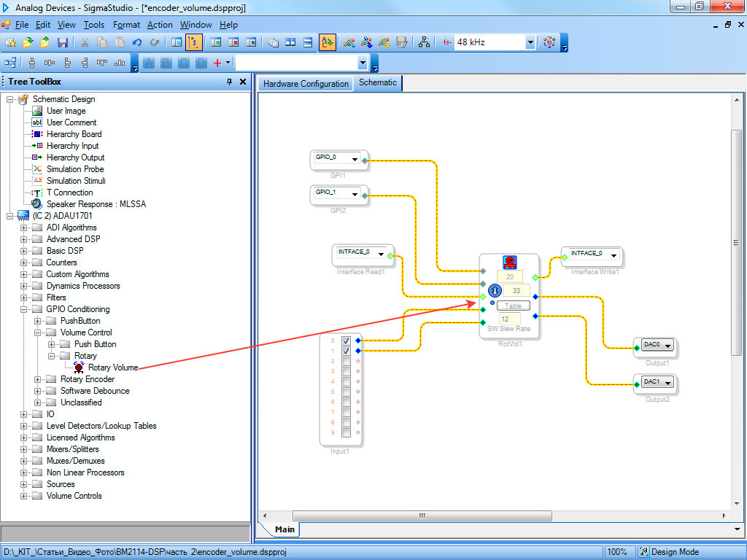Uncheck channel 1 checkbox in Input1 block
The width and height of the screenshot is (747, 560).
(346, 351)
